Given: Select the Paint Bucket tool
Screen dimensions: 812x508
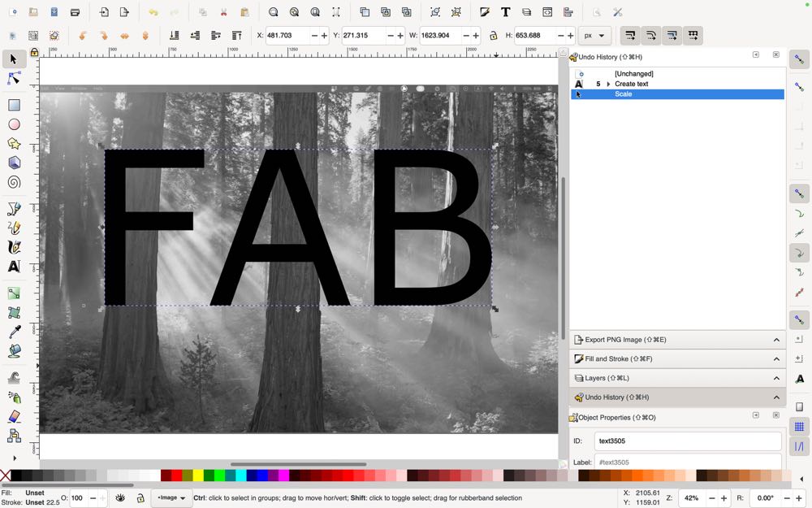Looking at the screenshot, I should click(14, 351).
